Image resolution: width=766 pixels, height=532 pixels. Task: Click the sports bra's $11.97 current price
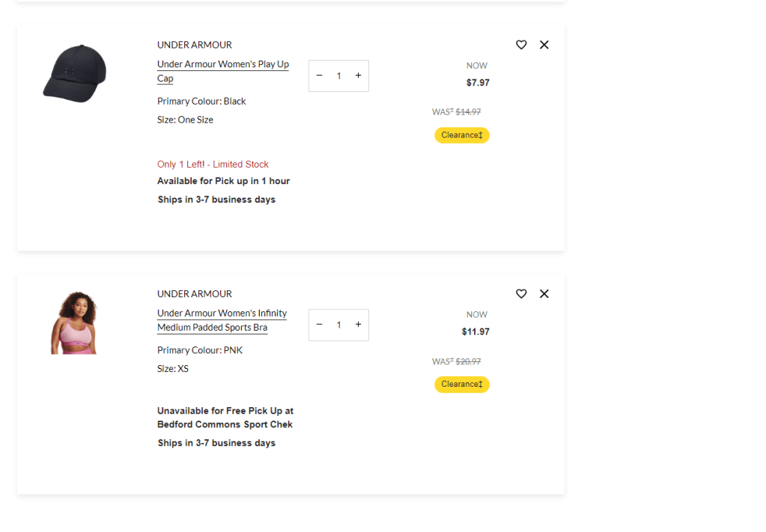[475, 332]
